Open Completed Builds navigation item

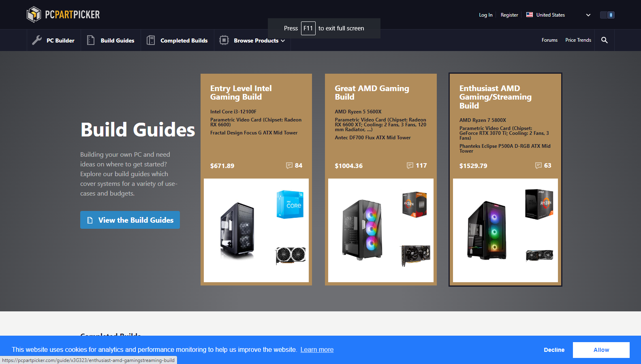pos(177,40)
